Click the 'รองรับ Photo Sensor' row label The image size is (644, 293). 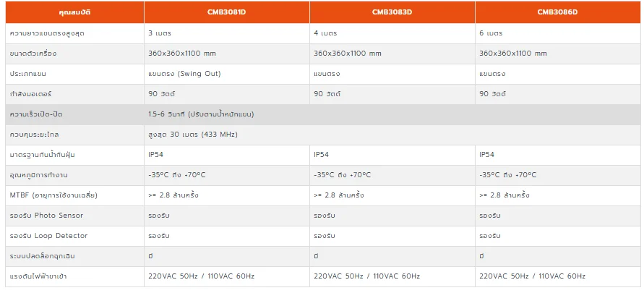tap(74, 216)
